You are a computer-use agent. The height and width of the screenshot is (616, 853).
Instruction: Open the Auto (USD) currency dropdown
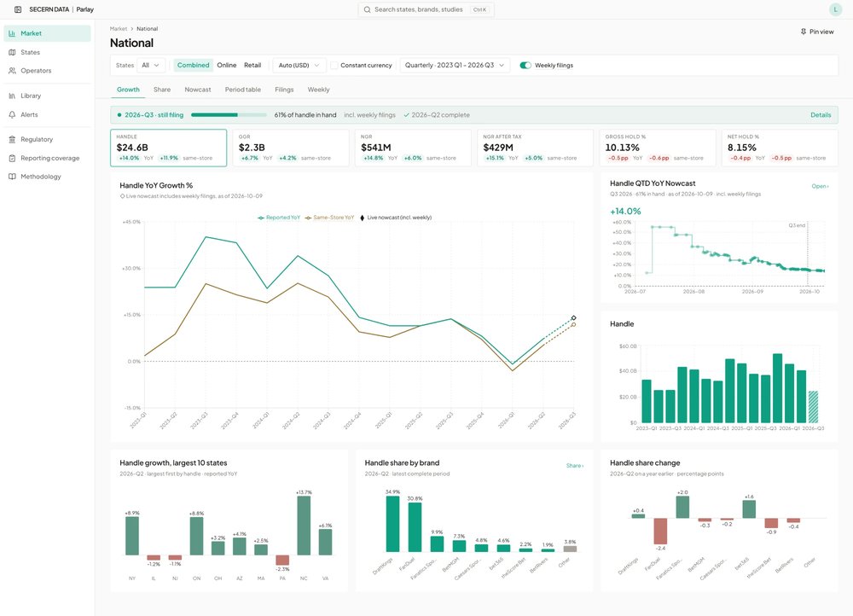(299, 66)
